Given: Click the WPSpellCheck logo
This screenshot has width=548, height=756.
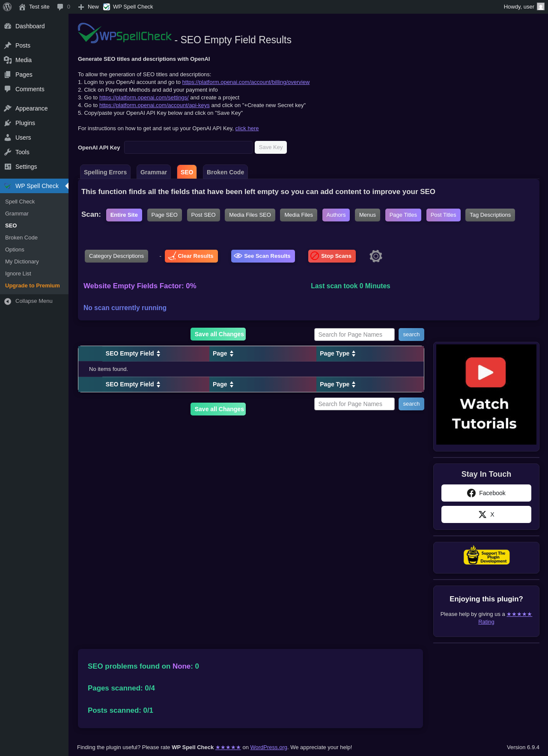Looking at the screenshot, I should [125, 33].
